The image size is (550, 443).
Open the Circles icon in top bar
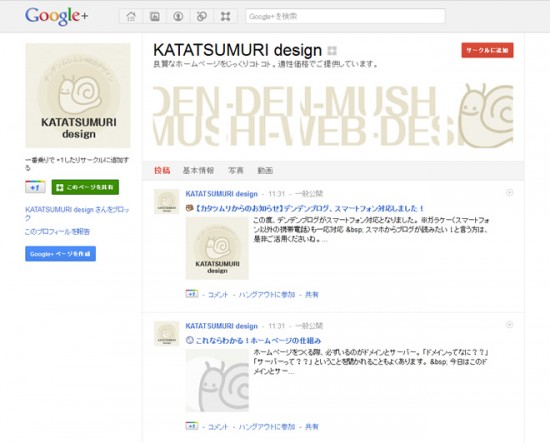(202, 16)
